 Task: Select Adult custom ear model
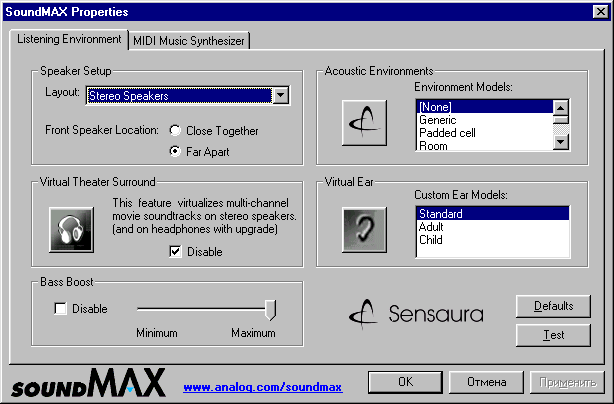(x=493, y=227)
